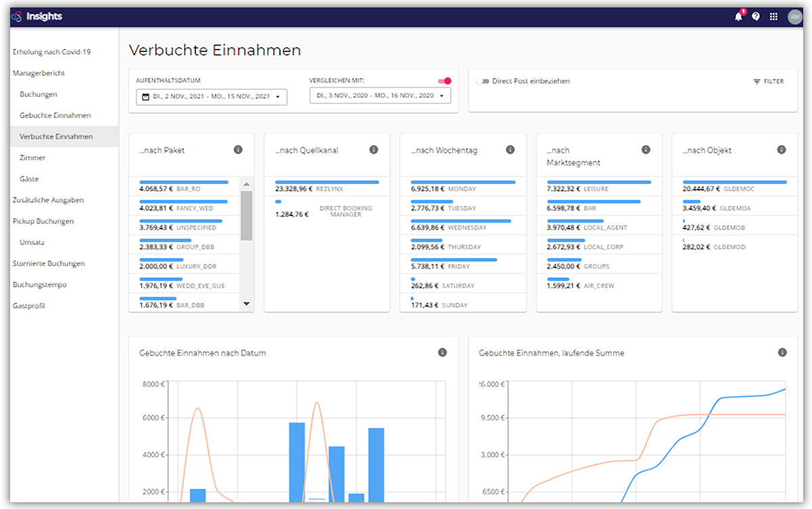The image size is (812, 509).
Task: Select the GROUPS market segment row
Action: tap(599, 264)
